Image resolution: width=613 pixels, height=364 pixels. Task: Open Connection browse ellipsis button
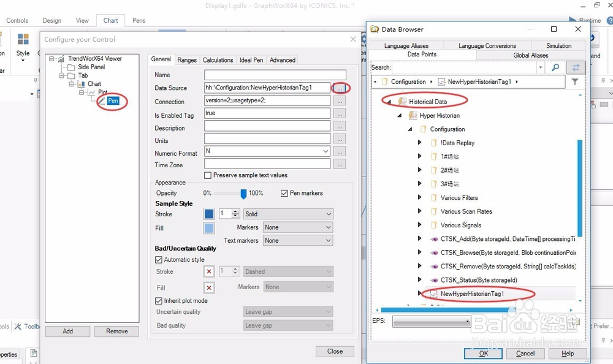coord(340,101)
